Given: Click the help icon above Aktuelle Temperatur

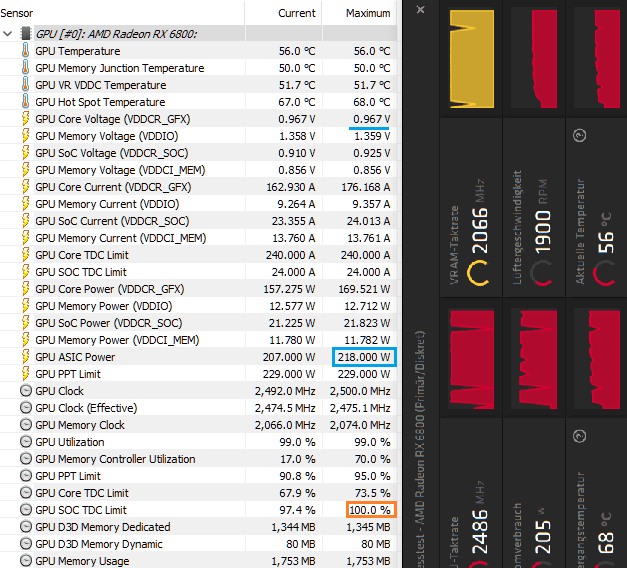Looking at the screenshot, I should [579, 136].
